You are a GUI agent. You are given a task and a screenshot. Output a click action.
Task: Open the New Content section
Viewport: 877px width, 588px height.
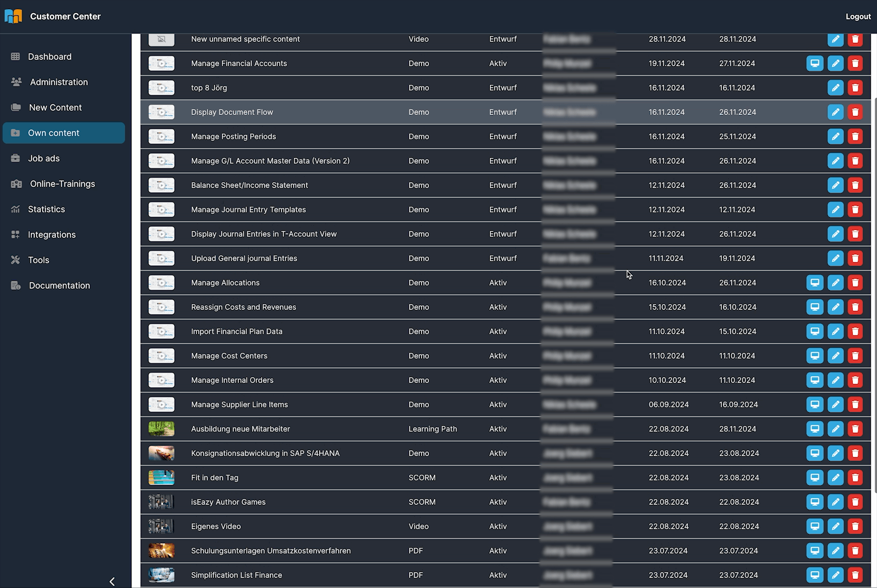[x=55, y=108]
